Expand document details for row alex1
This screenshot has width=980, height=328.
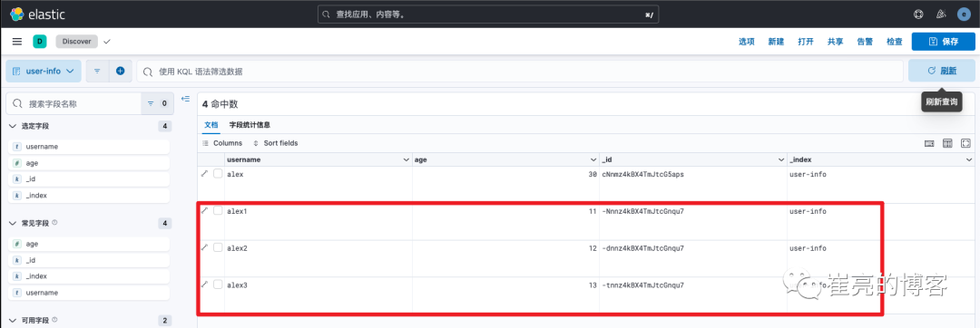pos(204,211)
